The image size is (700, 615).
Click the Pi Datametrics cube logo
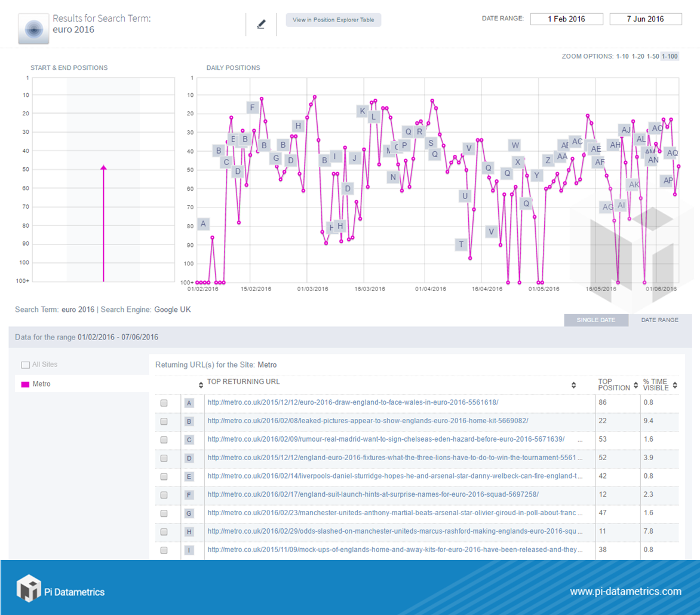(x=29, y=588)
